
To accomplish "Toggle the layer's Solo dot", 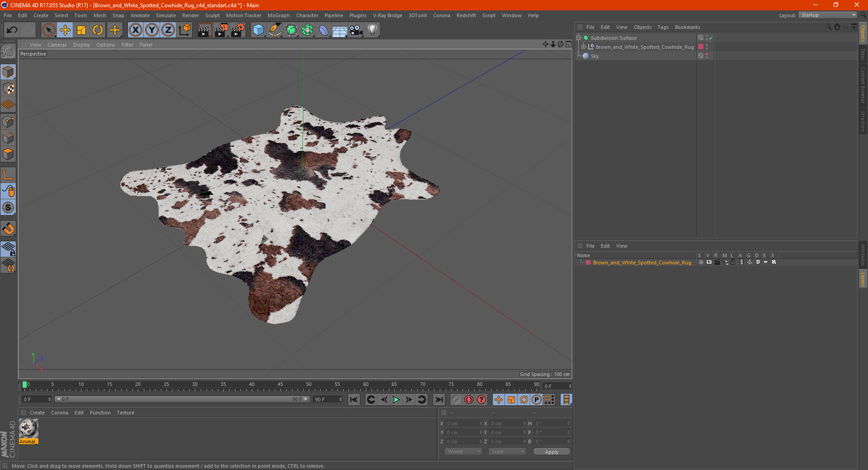I will (701, 263).
